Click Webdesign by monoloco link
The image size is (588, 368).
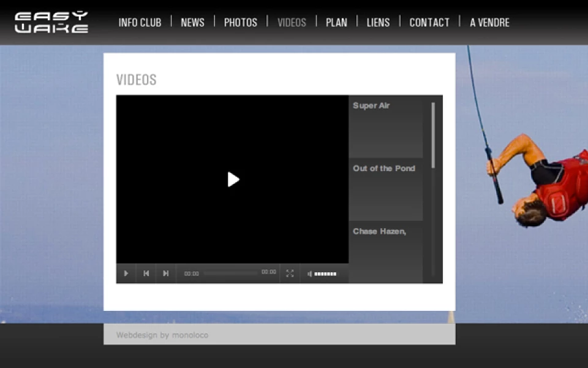tap(162, 335)
